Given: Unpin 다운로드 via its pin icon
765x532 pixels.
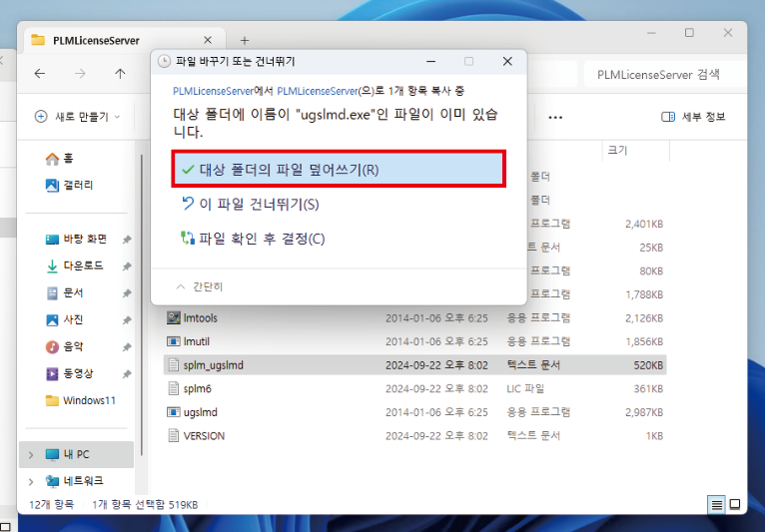Looking at the screenshot, I should (x=127, y=266).
